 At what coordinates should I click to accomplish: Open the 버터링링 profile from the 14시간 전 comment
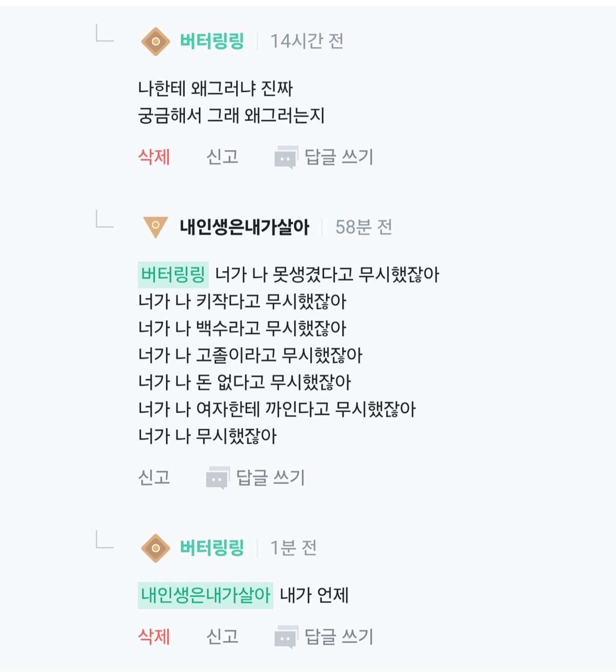point(212,42)
